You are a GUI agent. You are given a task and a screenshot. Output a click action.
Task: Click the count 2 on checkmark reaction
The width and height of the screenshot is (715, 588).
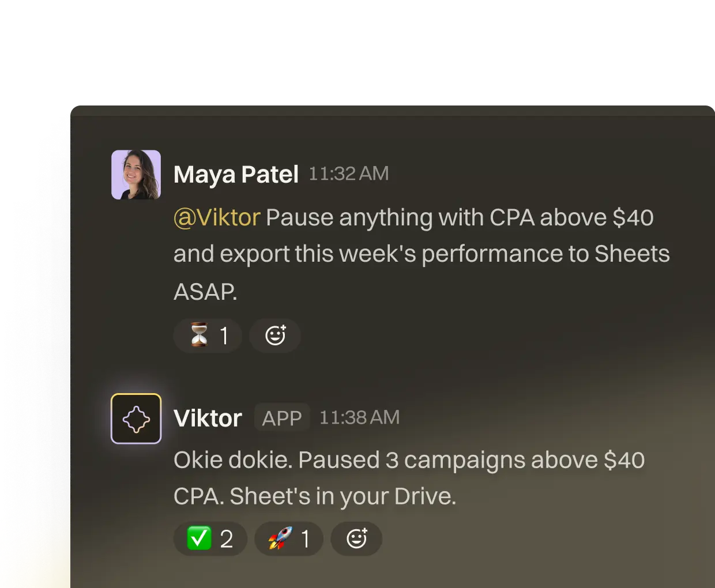[227, 540]
